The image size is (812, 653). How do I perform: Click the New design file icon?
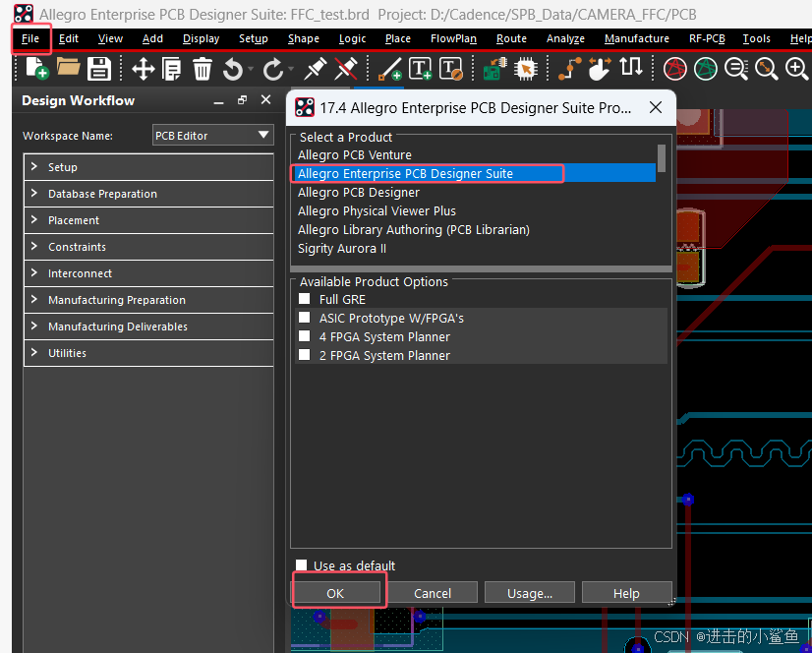click(36, 69)
